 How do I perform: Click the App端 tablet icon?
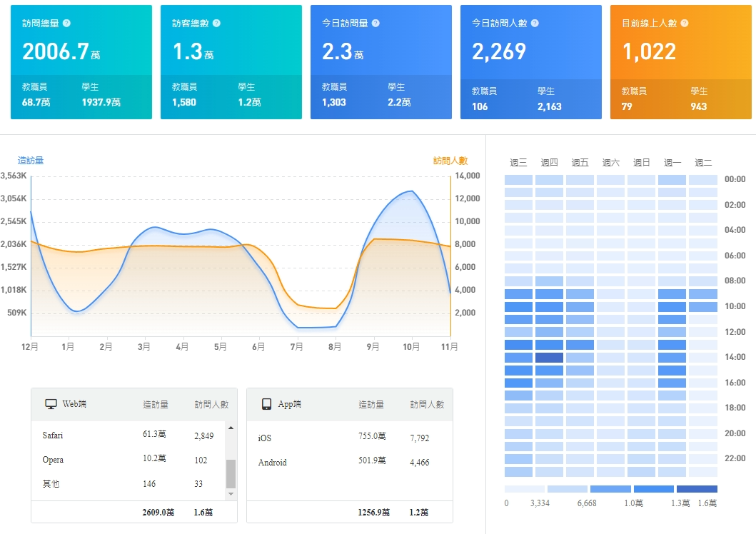[x=266, y=404]
